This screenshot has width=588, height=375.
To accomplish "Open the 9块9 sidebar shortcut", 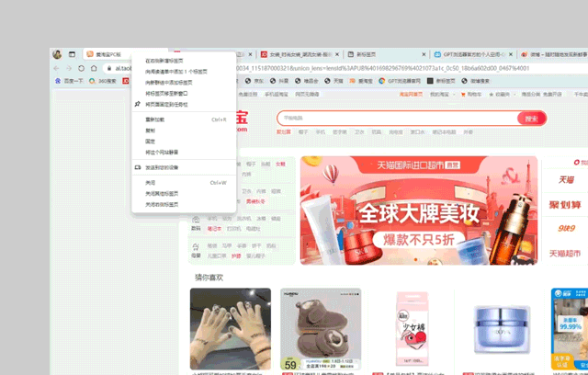I will [x=566, y=228].
